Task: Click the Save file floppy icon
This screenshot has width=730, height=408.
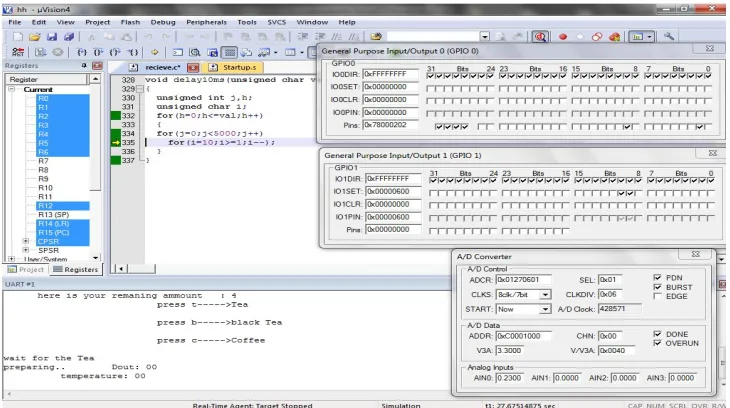Action: coord(52,37)
